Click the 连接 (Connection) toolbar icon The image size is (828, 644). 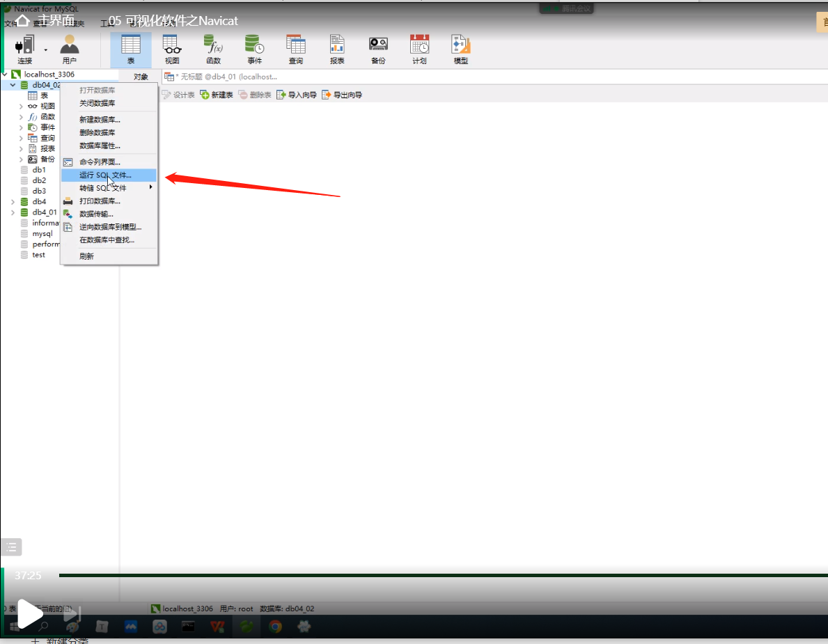(25, 49)
